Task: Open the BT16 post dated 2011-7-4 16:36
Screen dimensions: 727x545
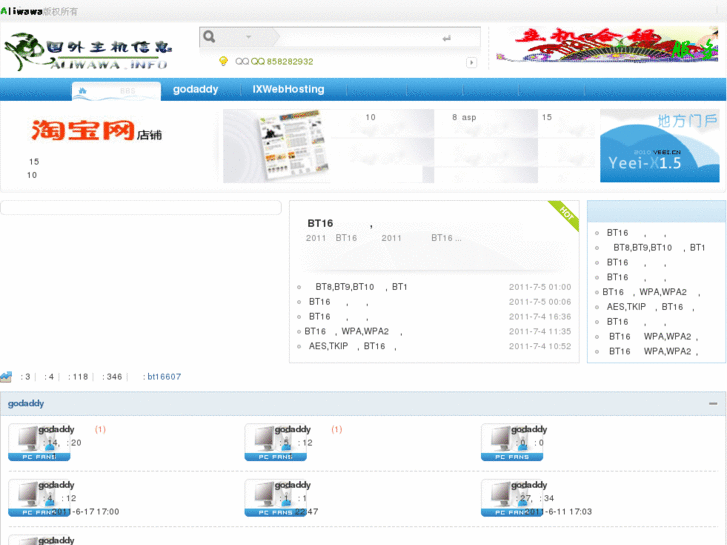Action: [x=338, y=317]
